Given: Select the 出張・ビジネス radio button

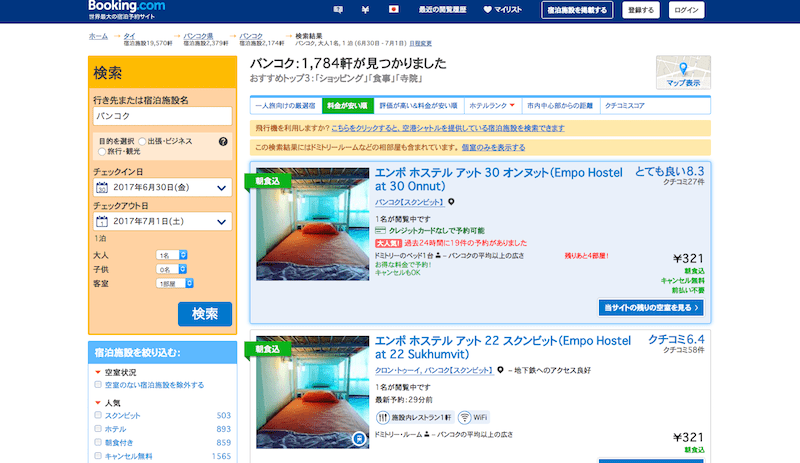Looking at the screenshot, I should point(142,141).
